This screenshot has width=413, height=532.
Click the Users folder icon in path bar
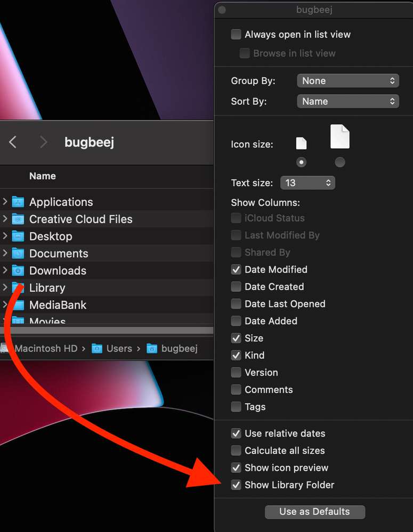[x=97, y=348]
